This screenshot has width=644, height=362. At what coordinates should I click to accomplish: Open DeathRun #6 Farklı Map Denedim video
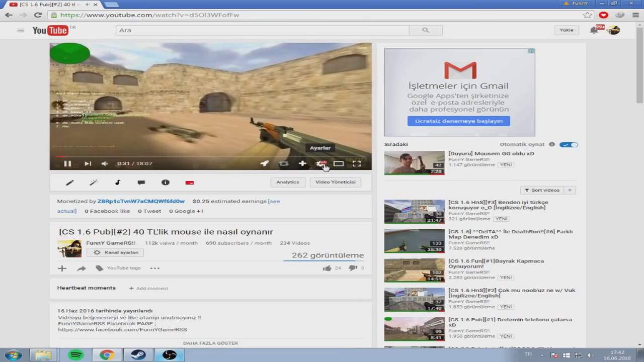510,234
